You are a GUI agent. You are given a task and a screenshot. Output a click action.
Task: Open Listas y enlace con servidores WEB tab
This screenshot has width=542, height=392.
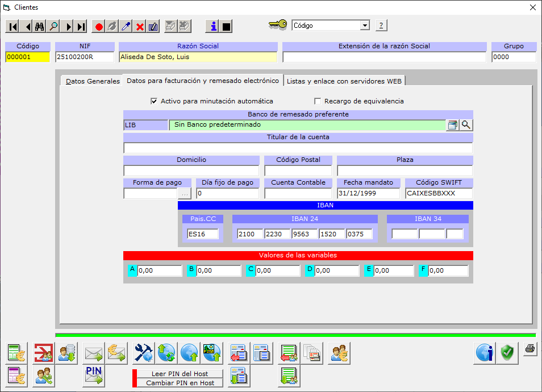click(x=344, y=81)
